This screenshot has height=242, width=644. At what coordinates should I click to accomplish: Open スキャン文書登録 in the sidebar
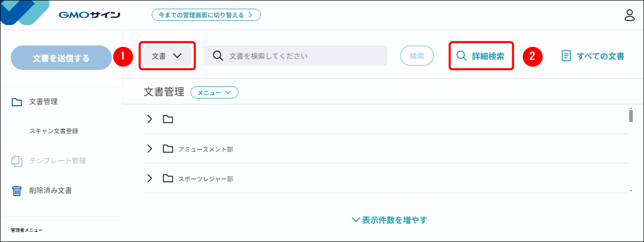click(54, 131)
